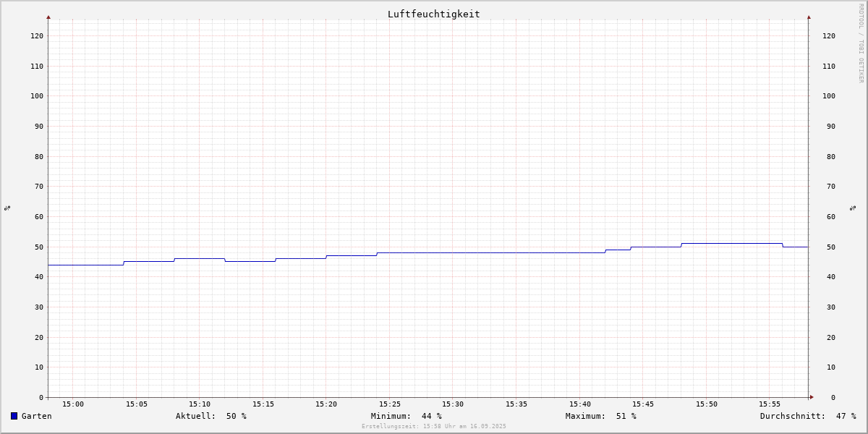Image resolution: width=868 pixels, height=434 pixels.
Task: Click the Aktuell: 50 % value
Action: tap(211, 416)
